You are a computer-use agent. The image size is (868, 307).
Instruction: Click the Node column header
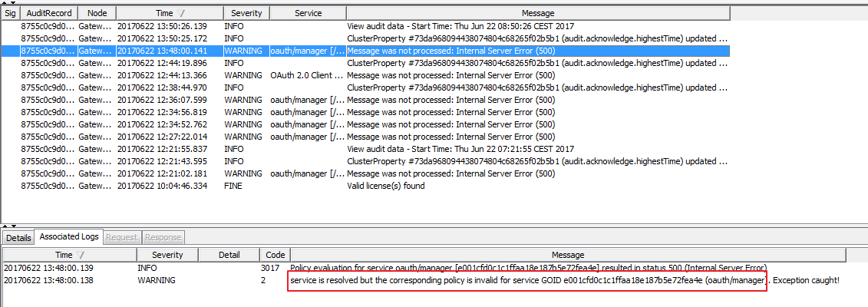point(97,13)
